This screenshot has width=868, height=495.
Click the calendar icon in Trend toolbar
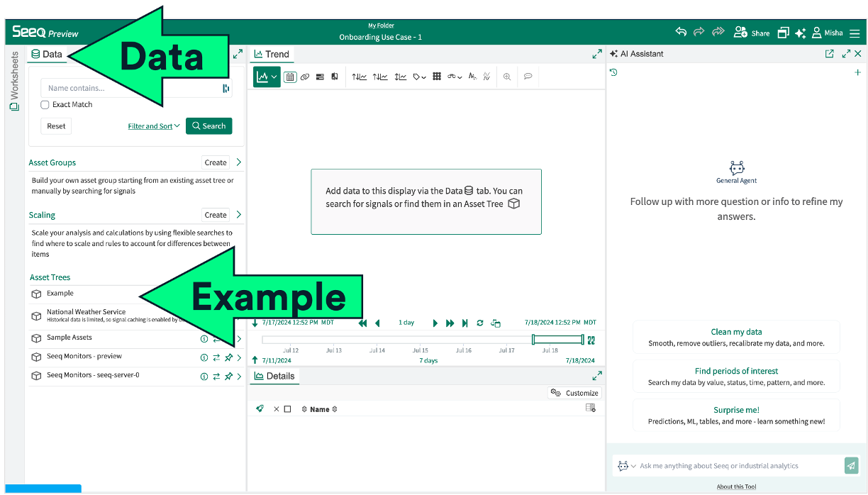[x=290, y=77]
